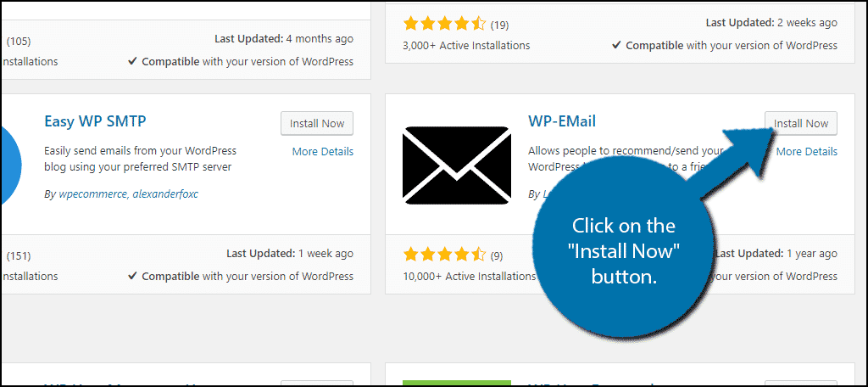Select Last Updated: 2 weeks ago text
Screen dimensions: 868x387
click(x=771, y=23)
